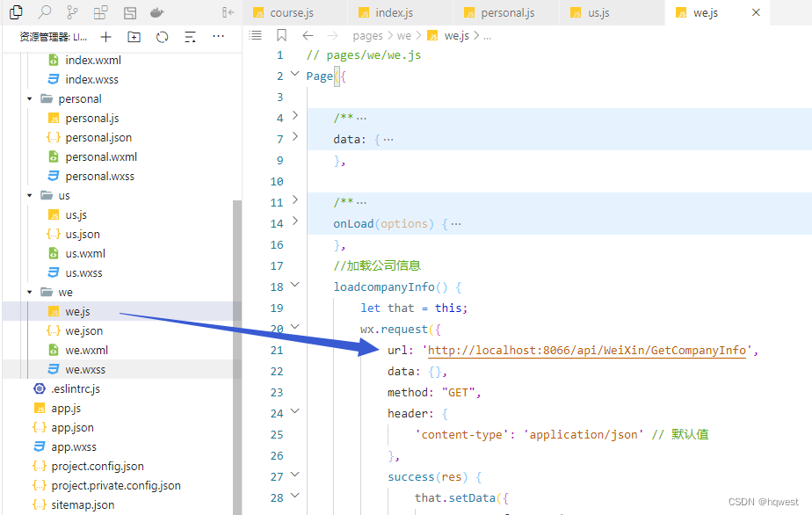Navigate forward with right arrow

click(x=332, y=35)
